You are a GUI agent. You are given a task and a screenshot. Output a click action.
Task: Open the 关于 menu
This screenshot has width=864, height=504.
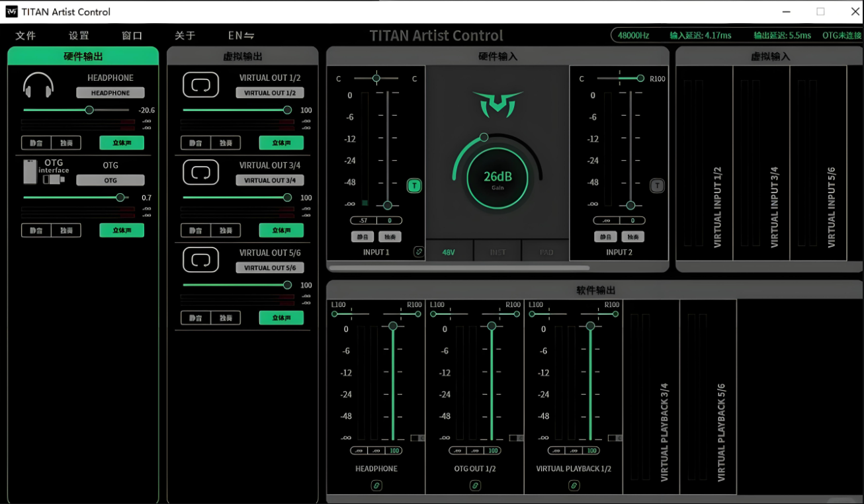pos(185,36)
